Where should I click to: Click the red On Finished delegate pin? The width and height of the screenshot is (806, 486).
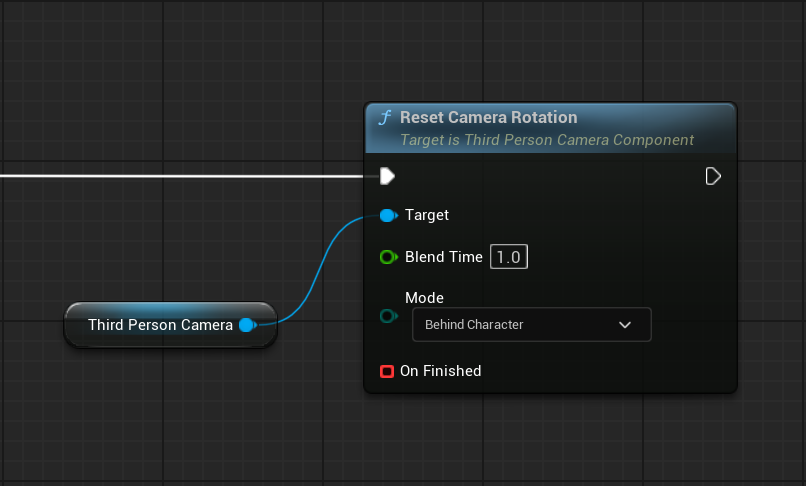pos(387,371)
